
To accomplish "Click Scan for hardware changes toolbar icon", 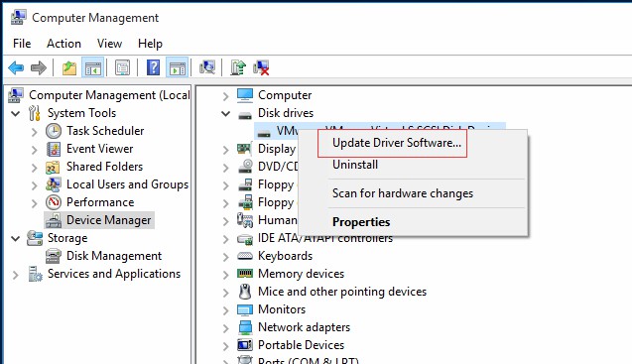I will point(207,67).
